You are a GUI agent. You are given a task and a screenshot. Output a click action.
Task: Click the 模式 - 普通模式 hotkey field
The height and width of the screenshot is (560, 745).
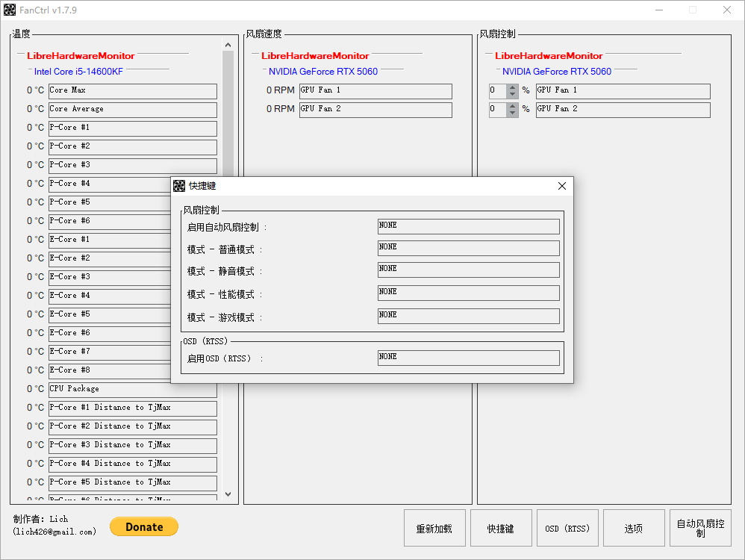pyautogui.click(x=468, y=248)
